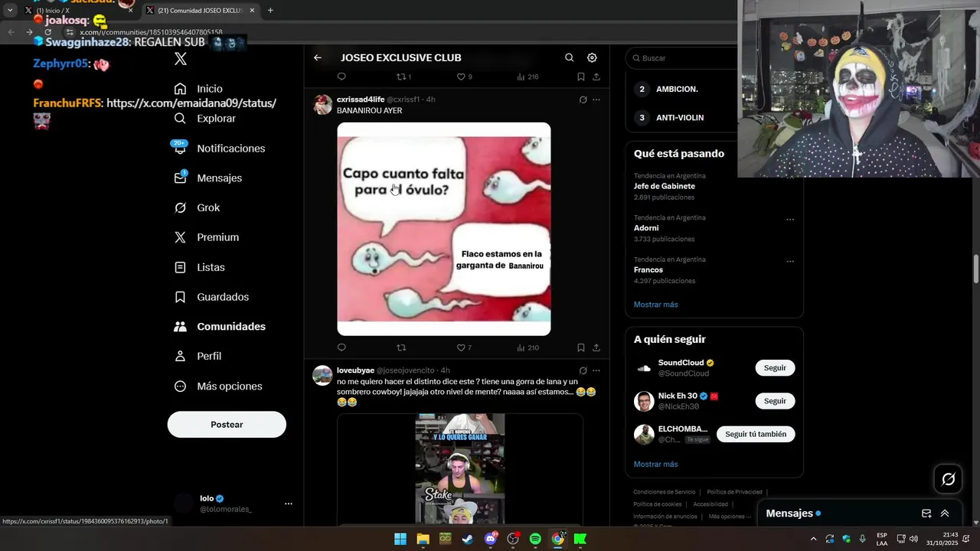Open Discord from the taskbar
This screenshot has height=551, width=980.
490,539
